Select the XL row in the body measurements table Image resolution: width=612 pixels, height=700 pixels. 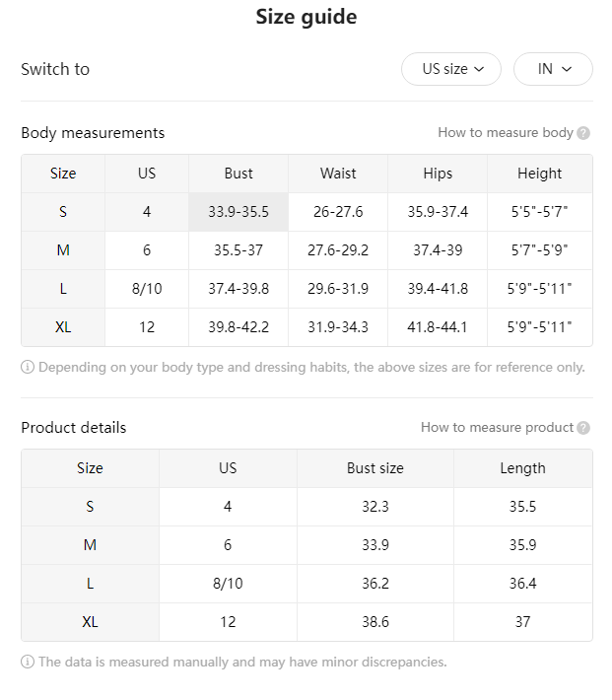click(x=306, y=327)
